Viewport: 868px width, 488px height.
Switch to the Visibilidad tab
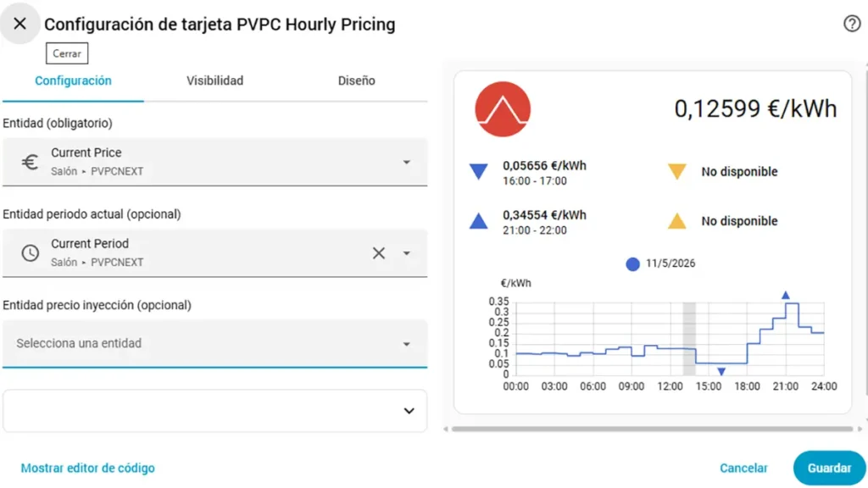(214, 80)
